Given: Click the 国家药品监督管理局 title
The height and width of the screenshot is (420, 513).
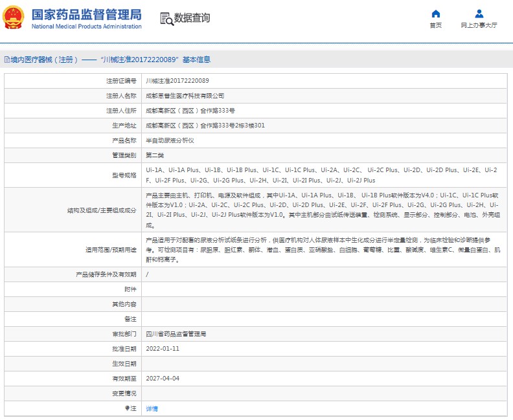Looking at the screenshot, I should (86, 15).
